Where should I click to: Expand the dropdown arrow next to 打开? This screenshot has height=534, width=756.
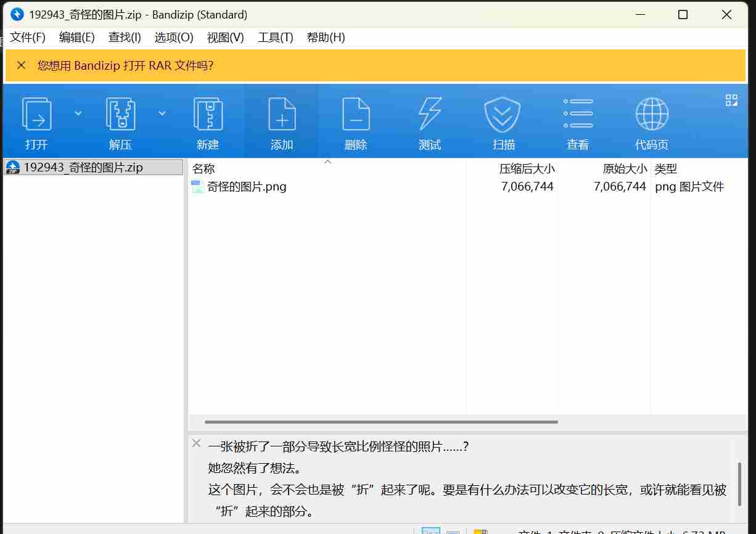pos(78,113)
